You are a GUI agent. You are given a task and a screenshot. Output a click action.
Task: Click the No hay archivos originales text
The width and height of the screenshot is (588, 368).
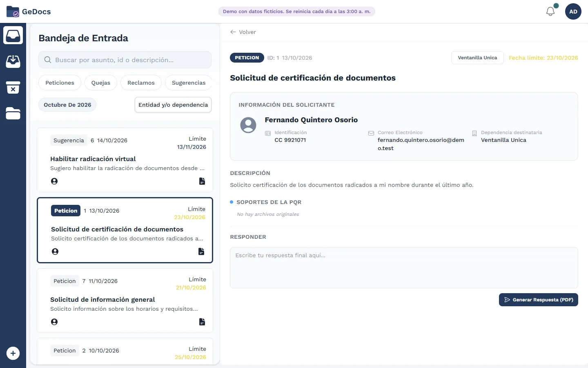268,214
